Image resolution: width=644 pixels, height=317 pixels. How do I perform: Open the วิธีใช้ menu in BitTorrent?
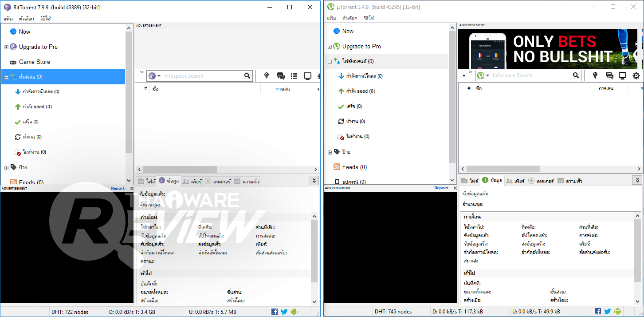pyautogui.click(x=45, y=19)
